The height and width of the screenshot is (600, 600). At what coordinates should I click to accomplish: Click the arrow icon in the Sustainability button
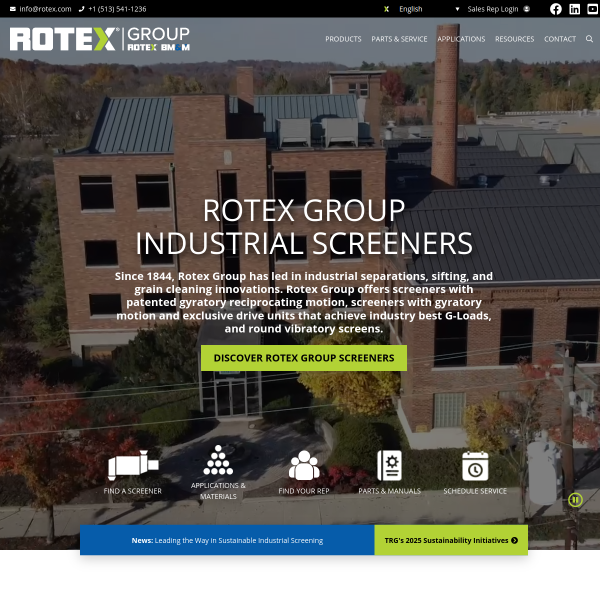coord(514,540)
